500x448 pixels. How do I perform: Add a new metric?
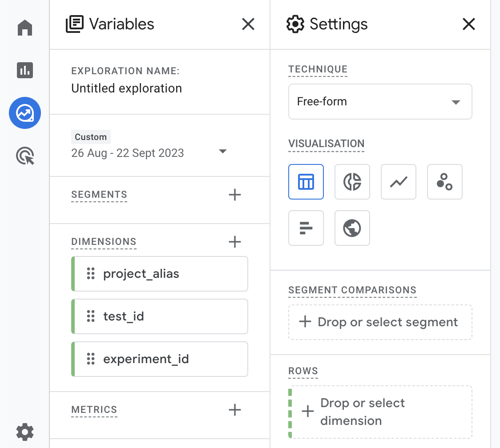(x=234, y=410)
